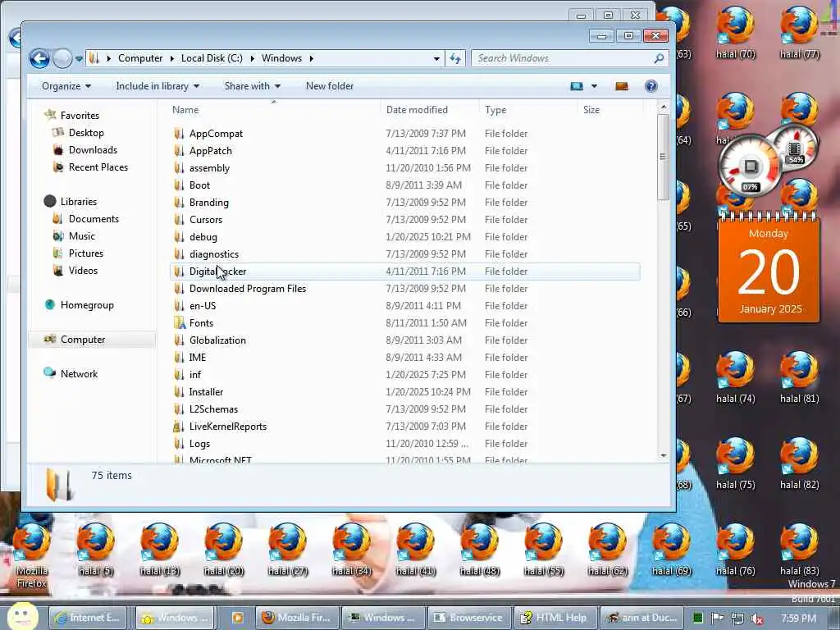Select the Fonts folder icon
Image resolution: width=840 pixels, height=630 pixels.
(x=180, y=323)
